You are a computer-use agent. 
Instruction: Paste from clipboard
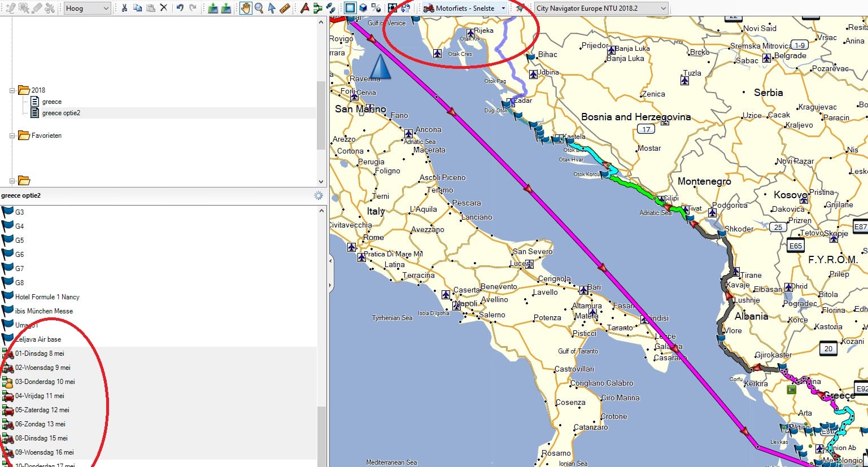tap(151, 8)
